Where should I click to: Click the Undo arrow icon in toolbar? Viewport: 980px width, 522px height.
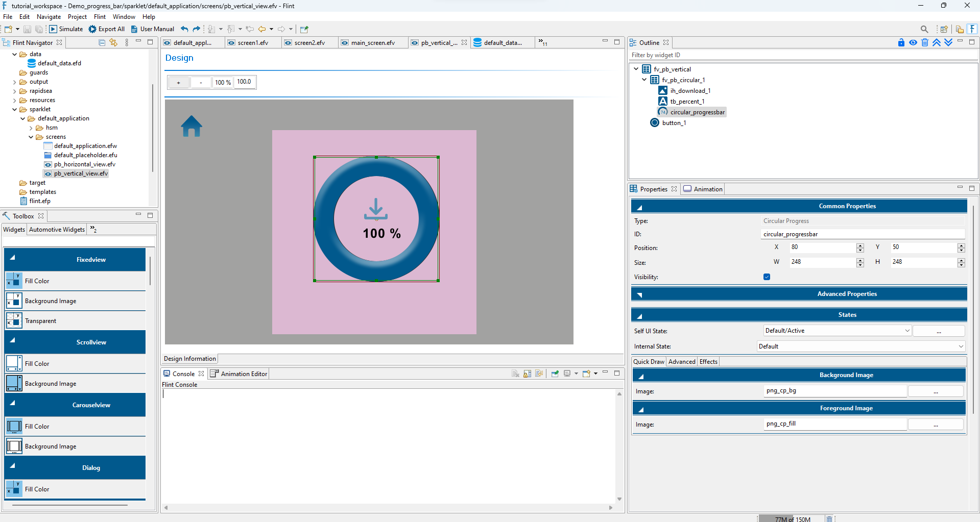click(184, 29)
